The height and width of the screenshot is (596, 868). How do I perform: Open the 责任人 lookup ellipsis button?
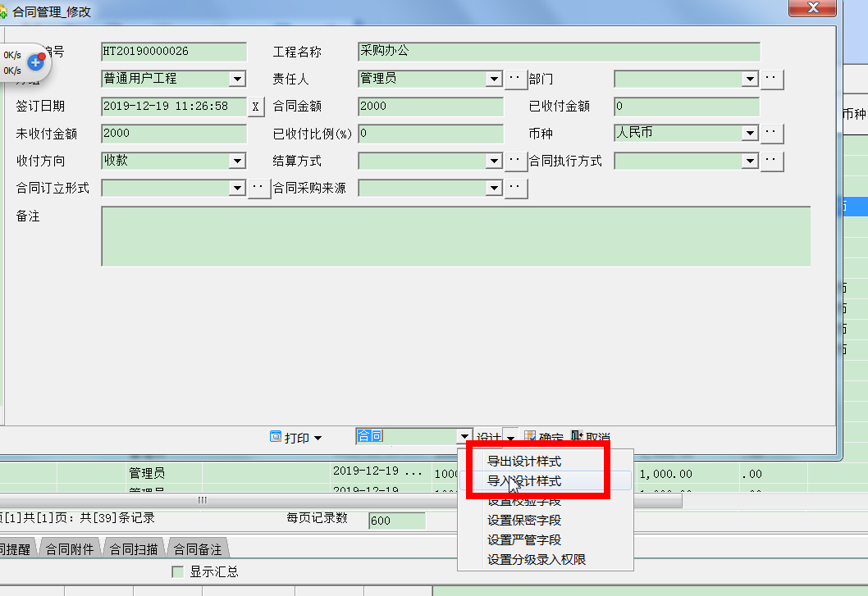click(515, 80)
